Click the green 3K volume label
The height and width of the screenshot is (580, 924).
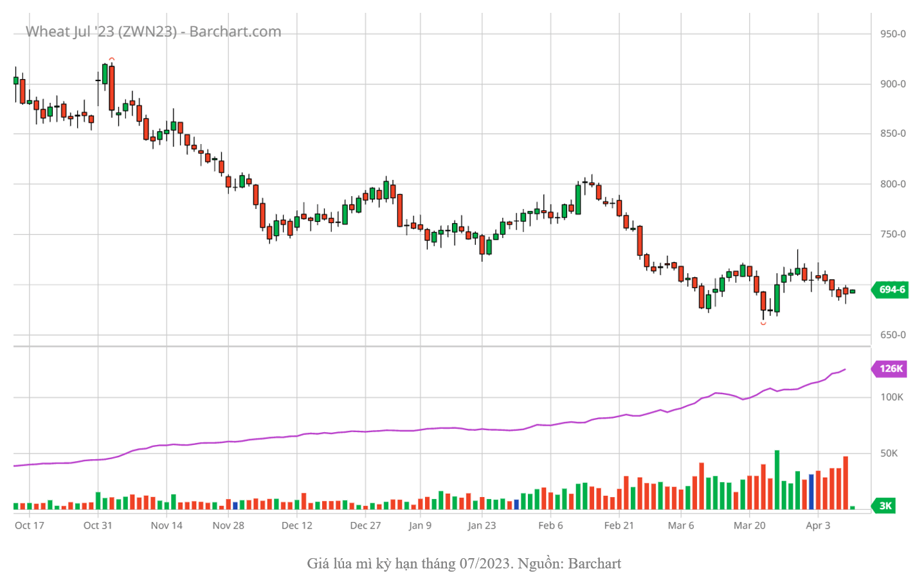click(x=883, y=506)
